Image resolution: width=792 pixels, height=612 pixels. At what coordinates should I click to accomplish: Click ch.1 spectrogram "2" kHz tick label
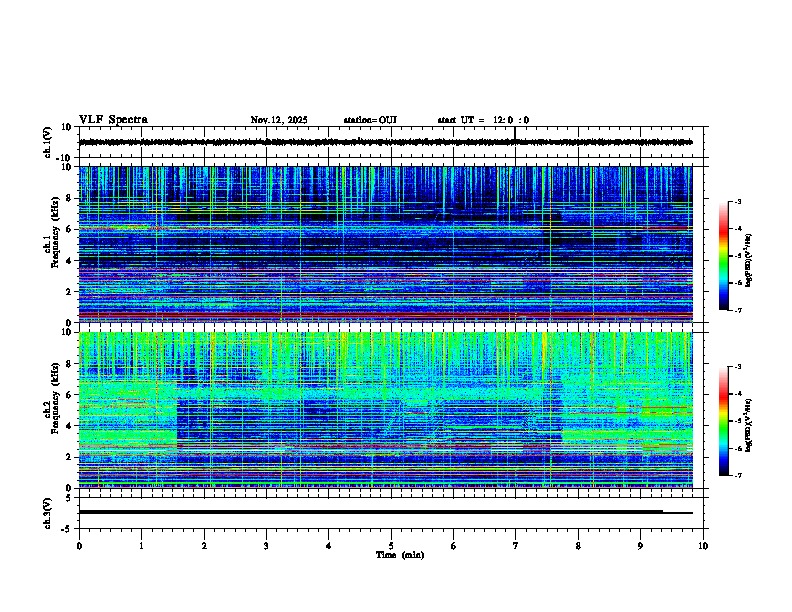pos(70,292)
